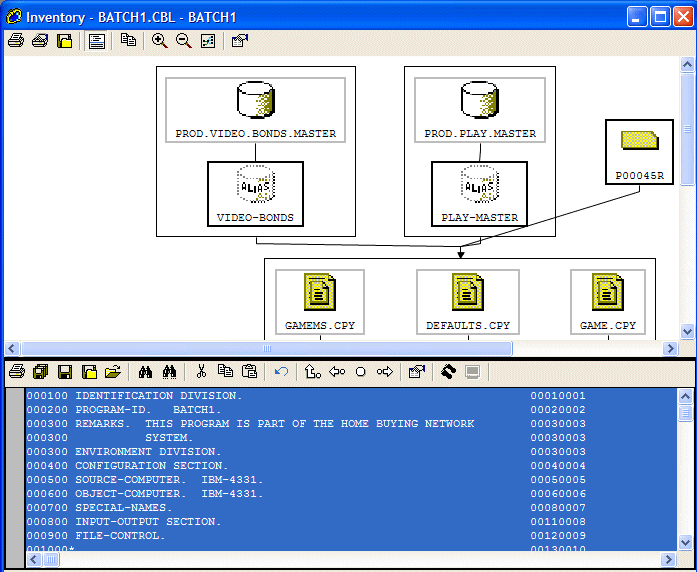Viewport: 697px width, 572px height.
Task: Open print preview in the diagram toolbar
Action: 40,41
